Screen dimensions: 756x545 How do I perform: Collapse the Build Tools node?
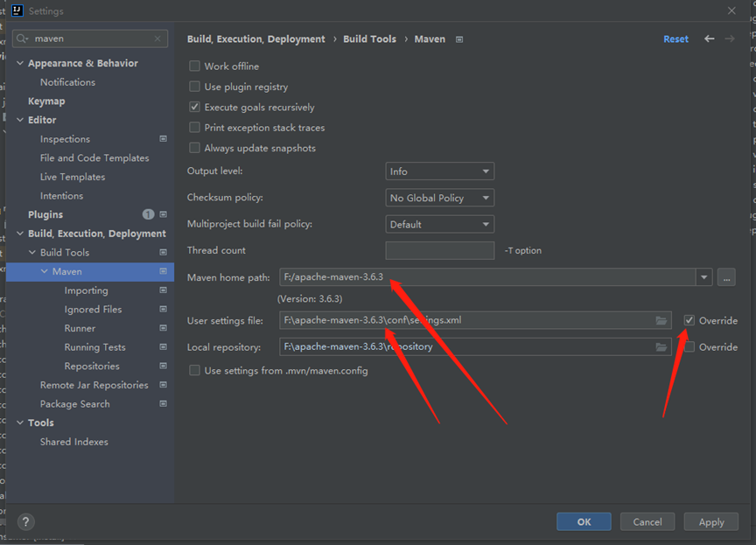click(x=32, y=253)
